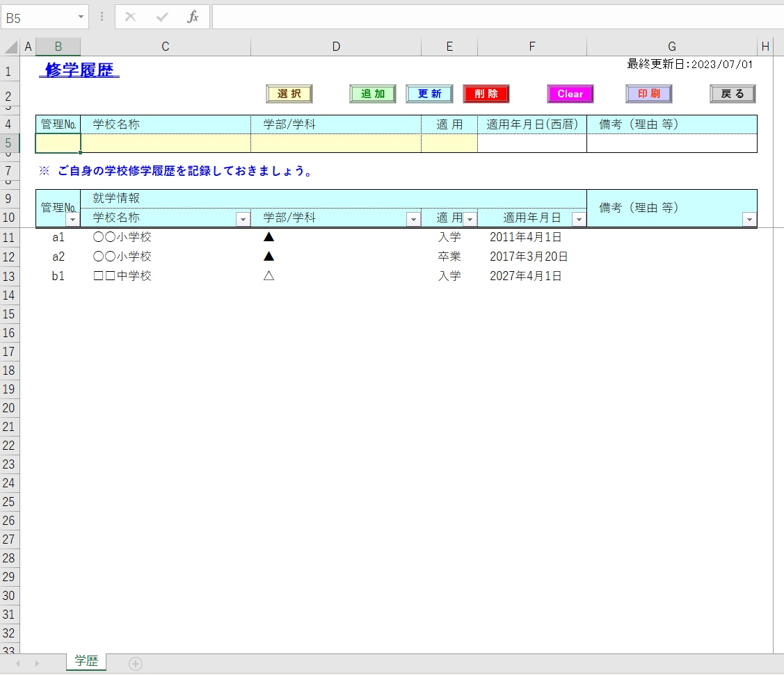Open the 管理No. column filter dropdown
Screen dimensions: 784x675
(x=72, y=220)
